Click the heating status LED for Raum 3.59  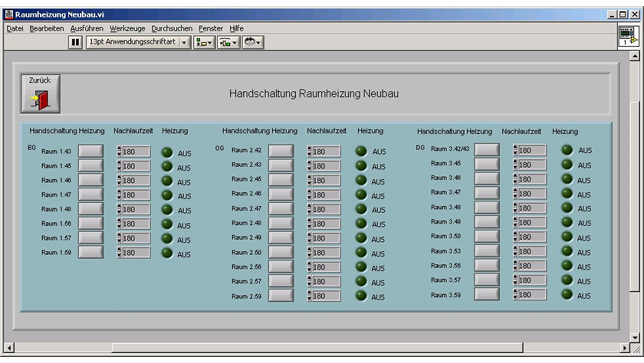(x=567, y=295)
